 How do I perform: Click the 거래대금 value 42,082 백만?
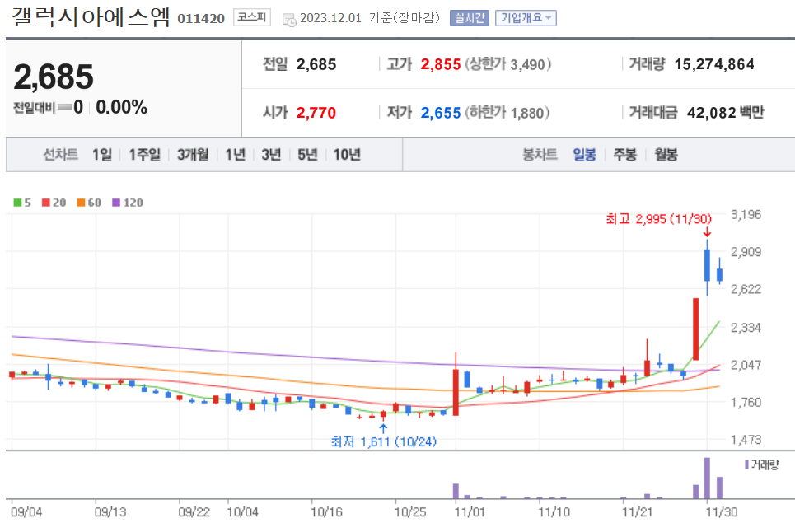coord(726,113)
